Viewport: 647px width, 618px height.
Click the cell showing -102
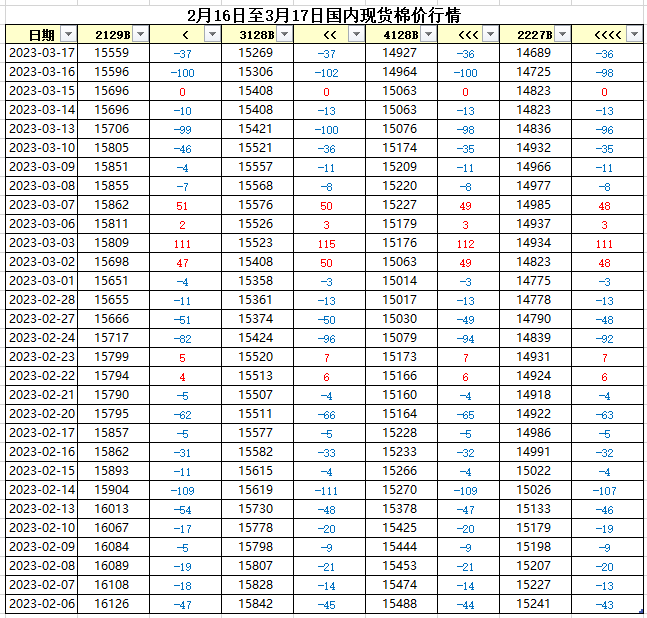[x=326, y=73]
